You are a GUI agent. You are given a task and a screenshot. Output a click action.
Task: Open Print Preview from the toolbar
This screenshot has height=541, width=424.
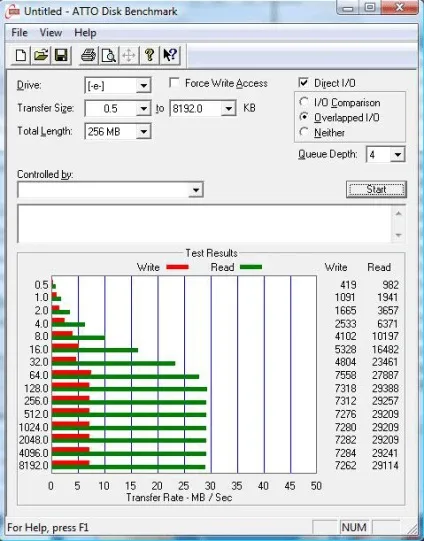click(109, 55)
